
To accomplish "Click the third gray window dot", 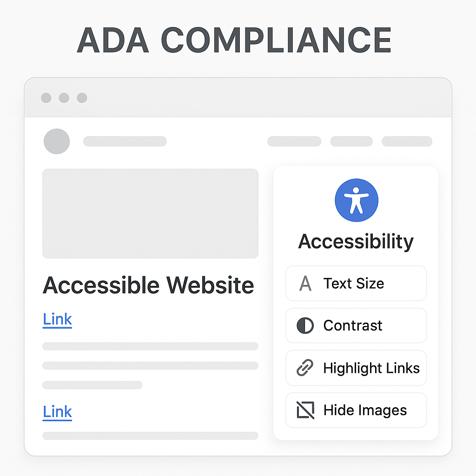I will 82,98.
